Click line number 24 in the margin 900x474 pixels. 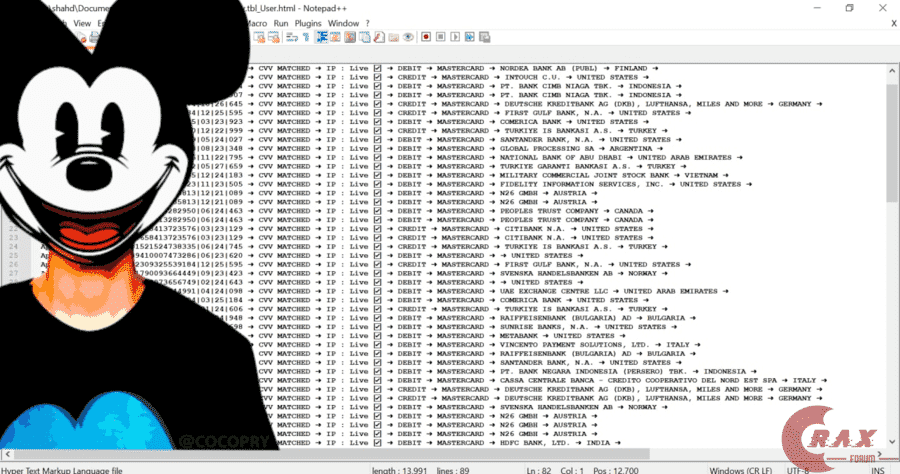[x=14, y=247]
